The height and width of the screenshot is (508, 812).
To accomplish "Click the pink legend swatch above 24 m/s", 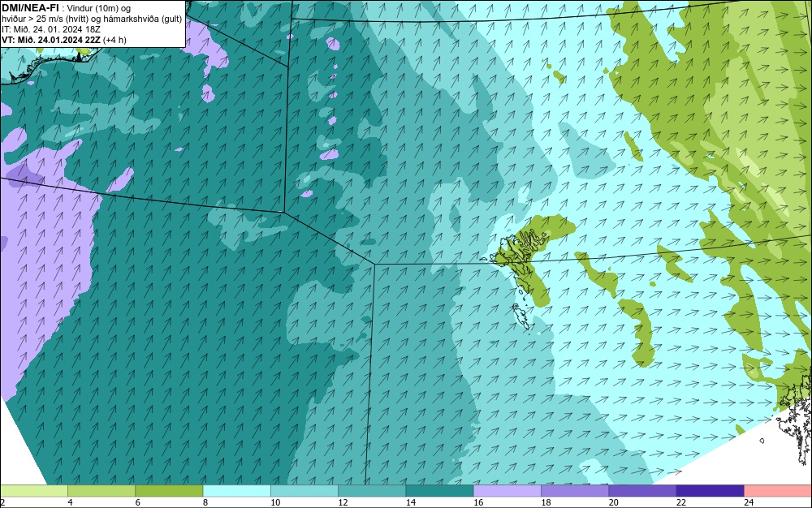I will pos(778,491).
